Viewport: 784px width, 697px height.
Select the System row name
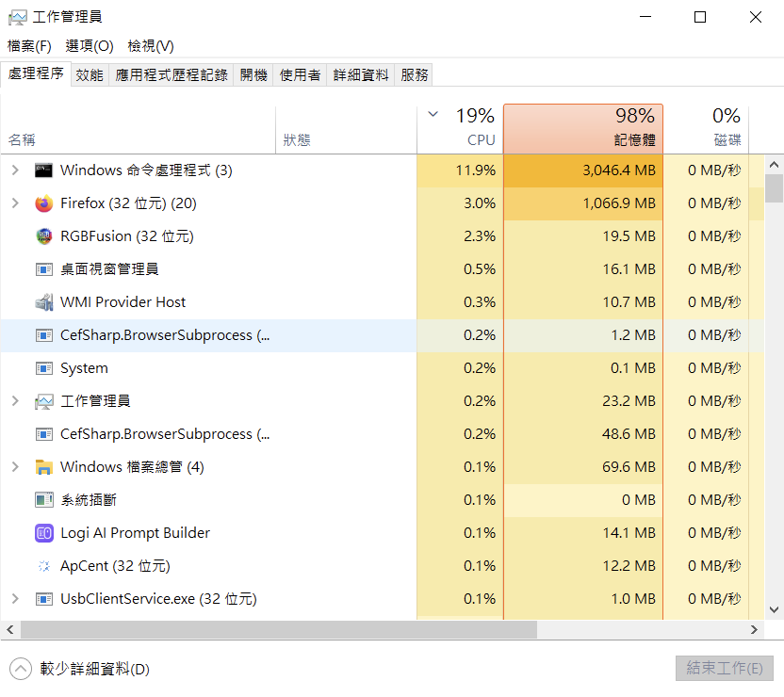point(84,368)
